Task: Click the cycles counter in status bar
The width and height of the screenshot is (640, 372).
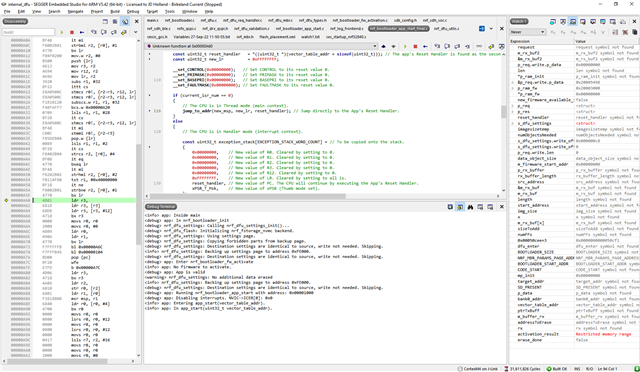Action: 522,369
